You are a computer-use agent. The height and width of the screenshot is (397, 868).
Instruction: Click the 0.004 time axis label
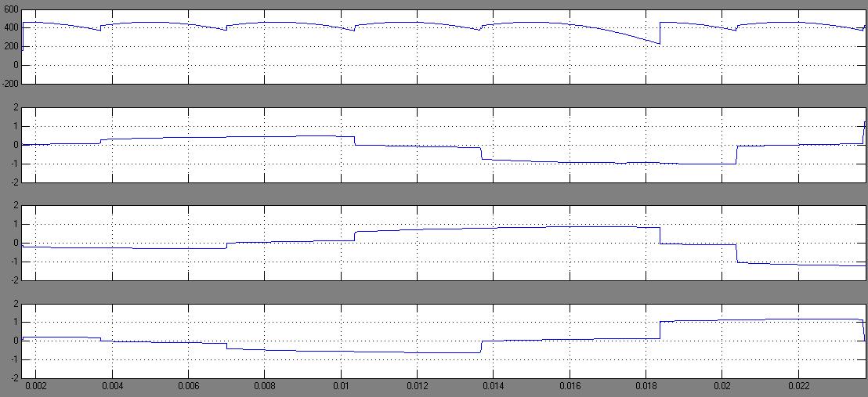coord(112,385)
